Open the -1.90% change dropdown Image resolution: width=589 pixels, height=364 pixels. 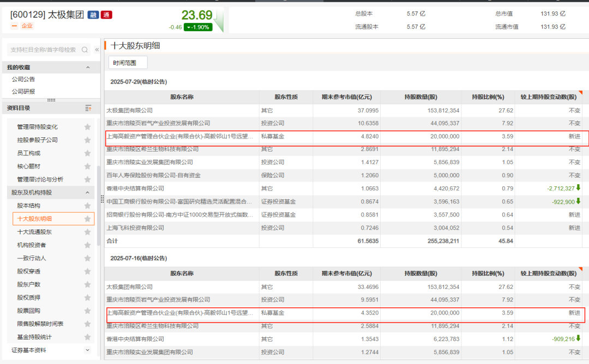pyautogui.click(x=198, y=27)
